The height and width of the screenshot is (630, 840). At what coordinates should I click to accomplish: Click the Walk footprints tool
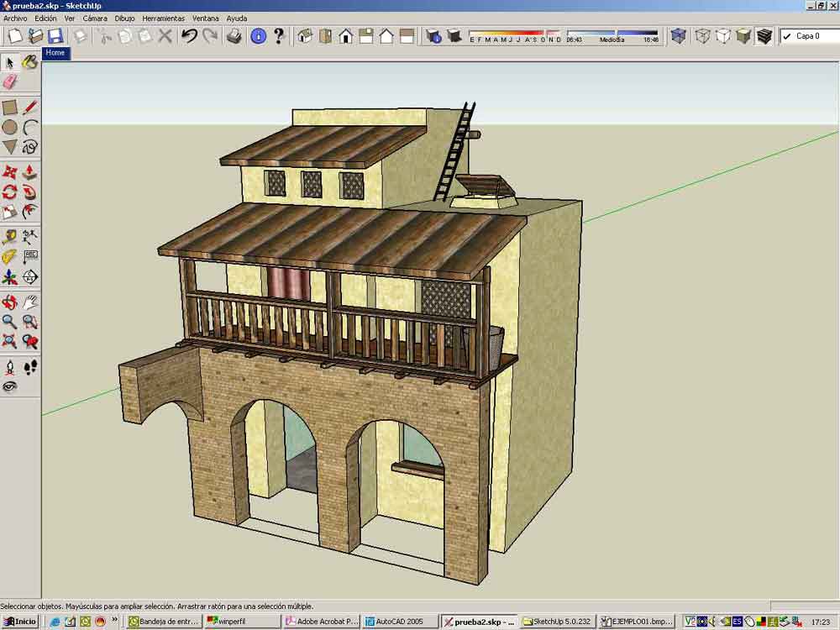(x=29, y=367)
